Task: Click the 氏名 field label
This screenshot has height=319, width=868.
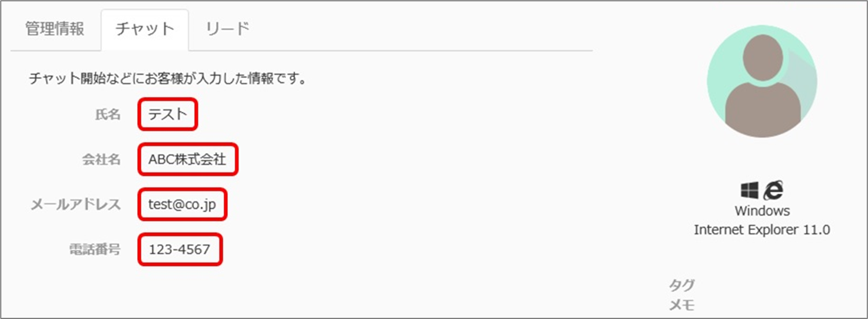Action: point(108,115)
